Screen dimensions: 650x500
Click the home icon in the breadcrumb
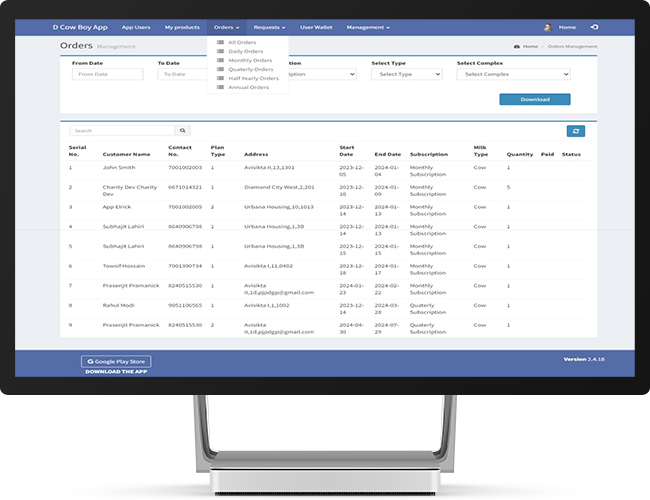516,46
